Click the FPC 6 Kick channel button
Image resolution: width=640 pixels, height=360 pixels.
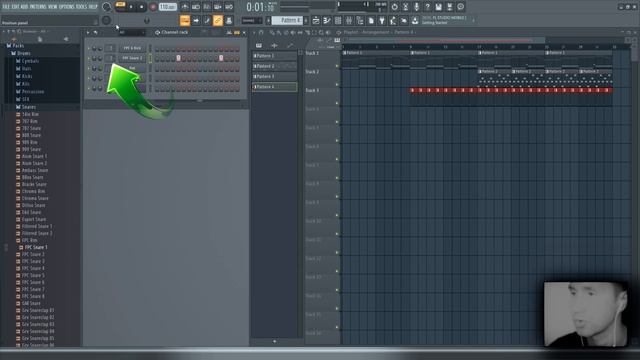point(132,48)
